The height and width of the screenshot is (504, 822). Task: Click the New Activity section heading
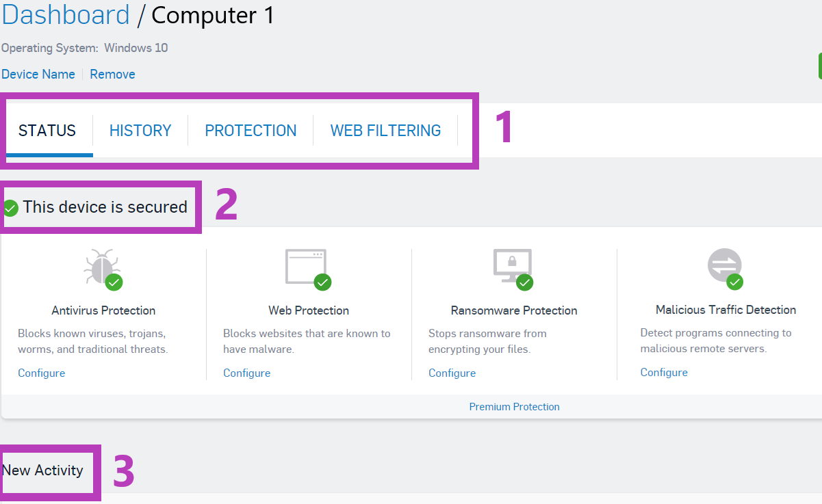43,470
